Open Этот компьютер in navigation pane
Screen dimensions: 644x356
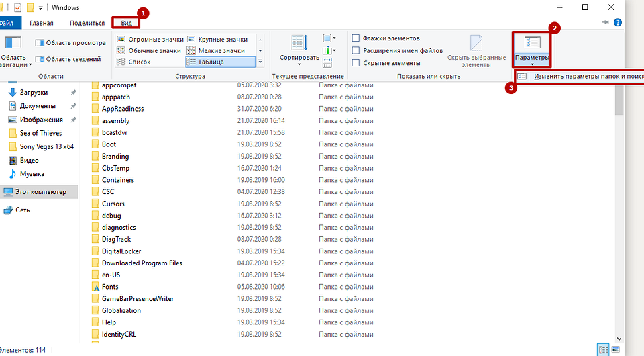(x=40, y=192)
